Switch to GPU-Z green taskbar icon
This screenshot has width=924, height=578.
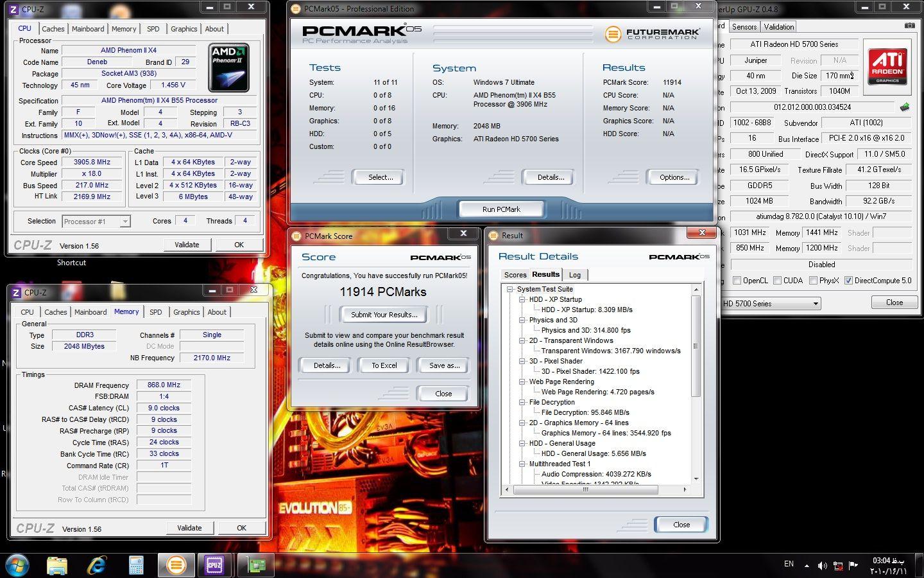coord(257,565)
